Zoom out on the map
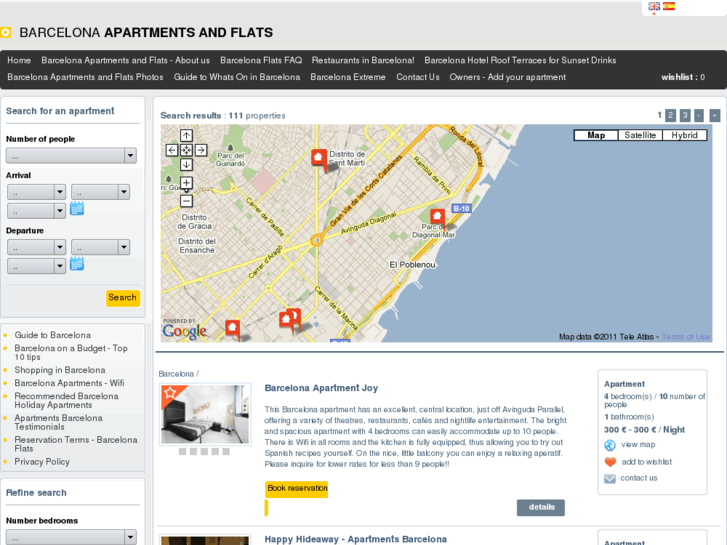 pos(186,201)
